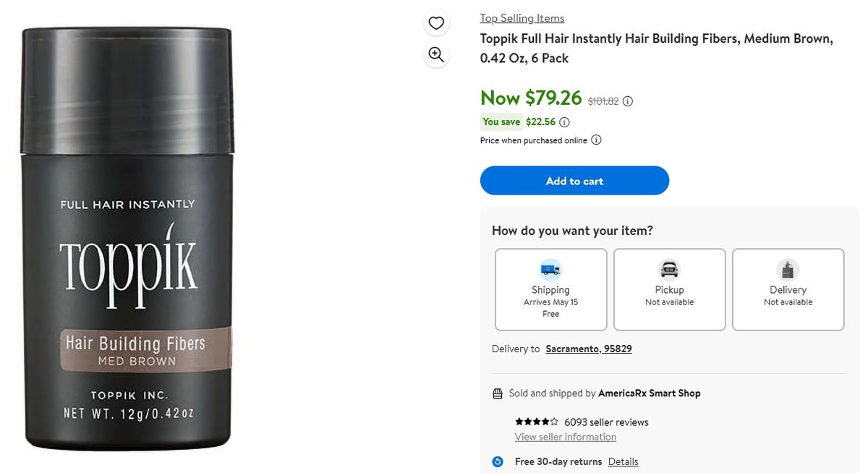Select the Delivery option tile

(788, 289)
